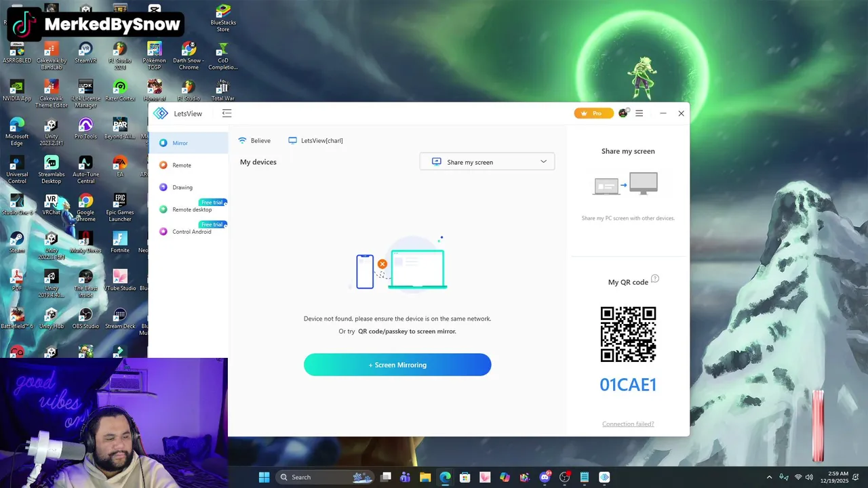
Task: Click the Share my screen illustration
Action: click(x=625, y=184)
